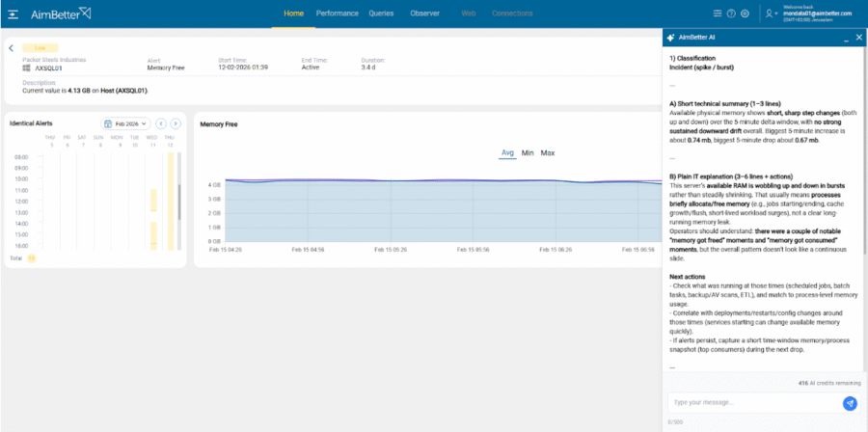Screen dimensions: 868x432
Task: Select the Avg chart series option
Action: tap(507, 153)
